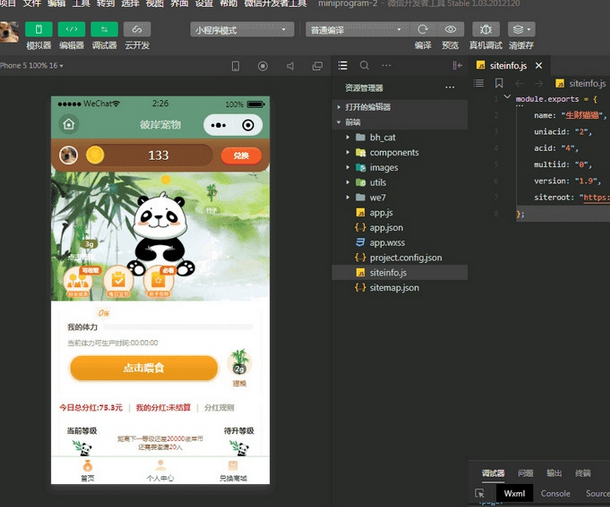610x507 pixels.
Task: Click the feed (点击喂食) button
Action: [144, 368]
